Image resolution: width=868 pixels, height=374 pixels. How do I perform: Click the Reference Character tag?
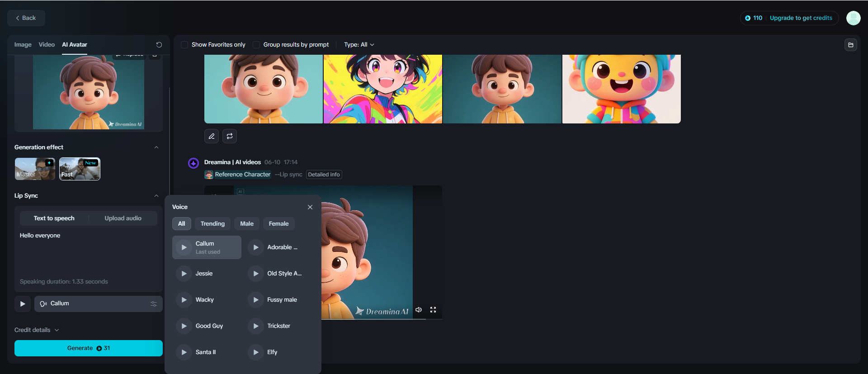pyautogui.click(x=238, y=175)
